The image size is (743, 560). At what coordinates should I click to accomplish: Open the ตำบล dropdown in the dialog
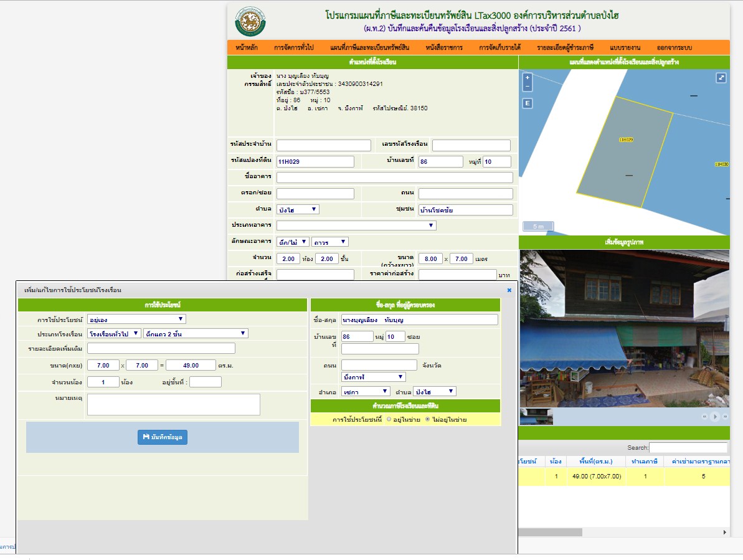coord(435,392)
